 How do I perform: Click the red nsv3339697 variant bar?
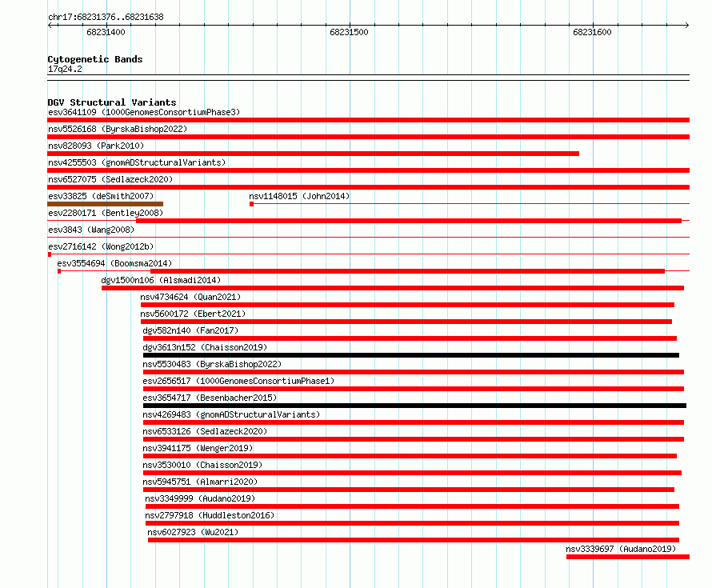[628, 557]
